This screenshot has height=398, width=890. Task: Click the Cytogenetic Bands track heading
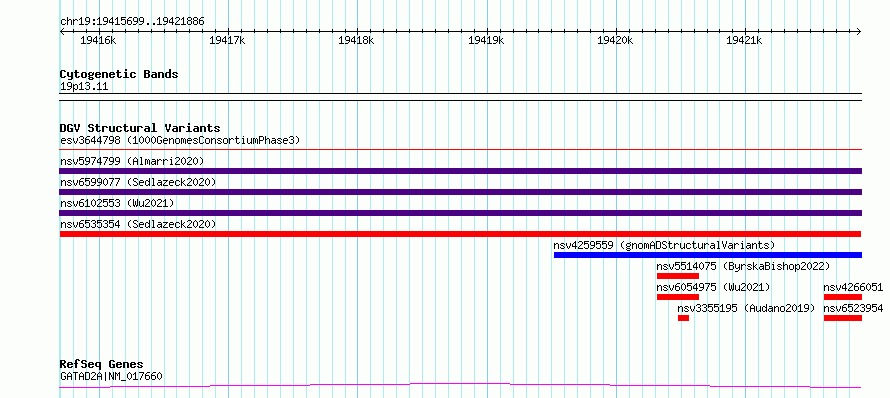(119, 74)
